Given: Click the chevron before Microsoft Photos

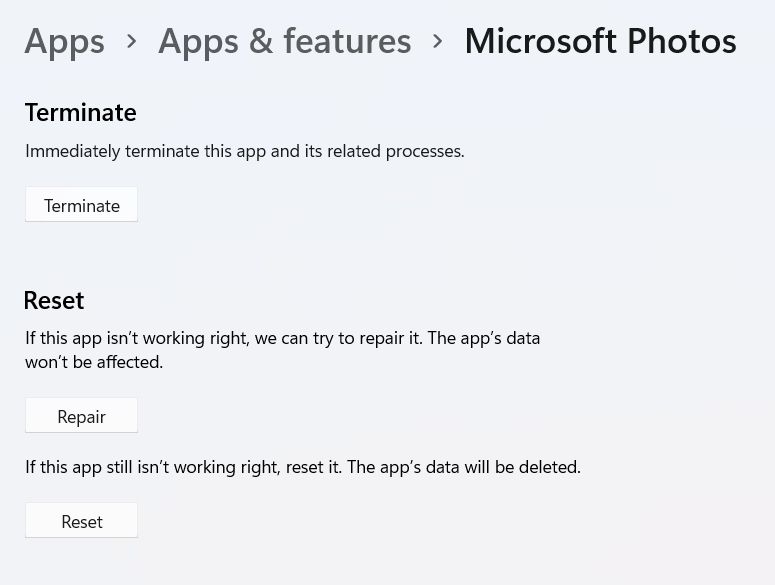Looking at the screenshot, I should [x=438, y=41].
